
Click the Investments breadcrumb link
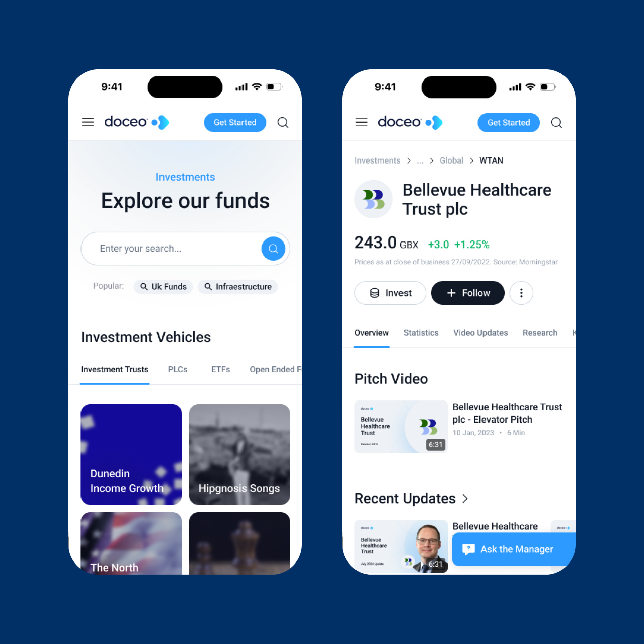point(378,160)
